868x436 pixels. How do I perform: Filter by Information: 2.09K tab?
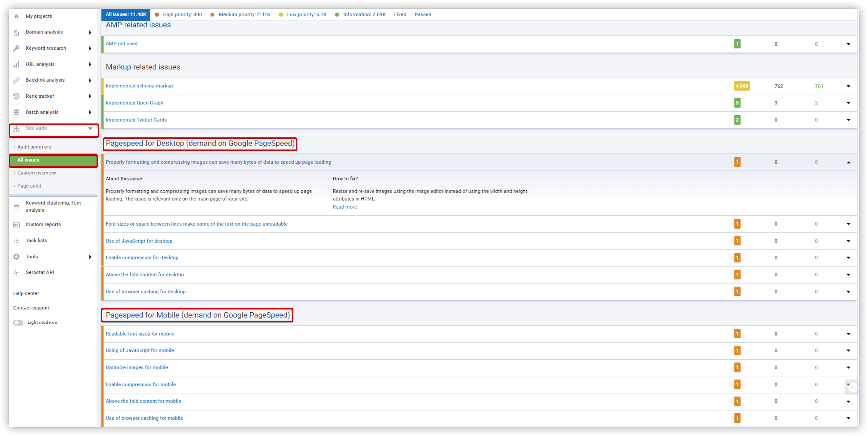point(360,14)
